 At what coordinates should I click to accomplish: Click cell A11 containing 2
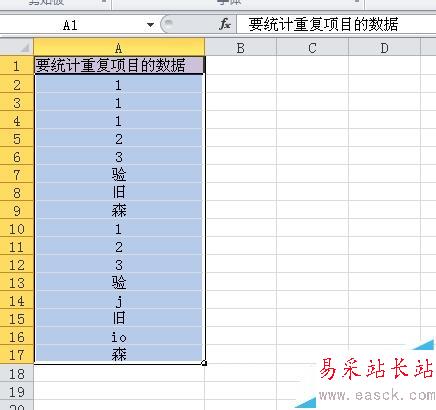119,246
